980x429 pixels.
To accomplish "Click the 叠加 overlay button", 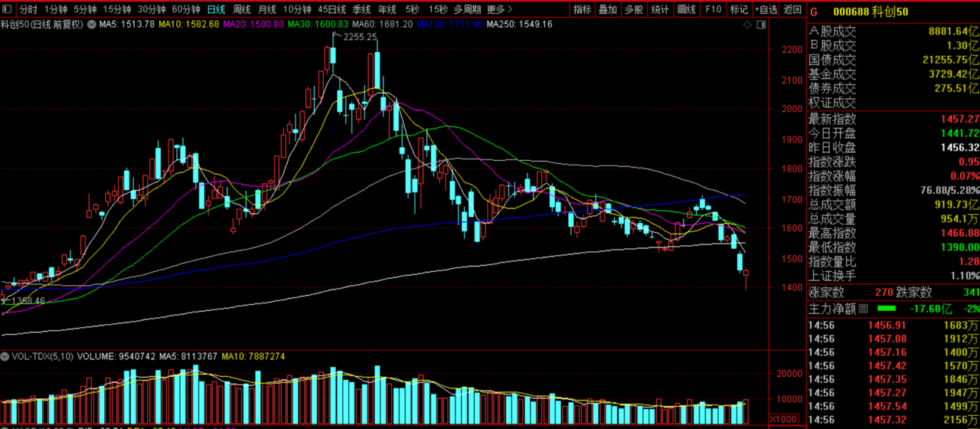I will coord(608,10).
